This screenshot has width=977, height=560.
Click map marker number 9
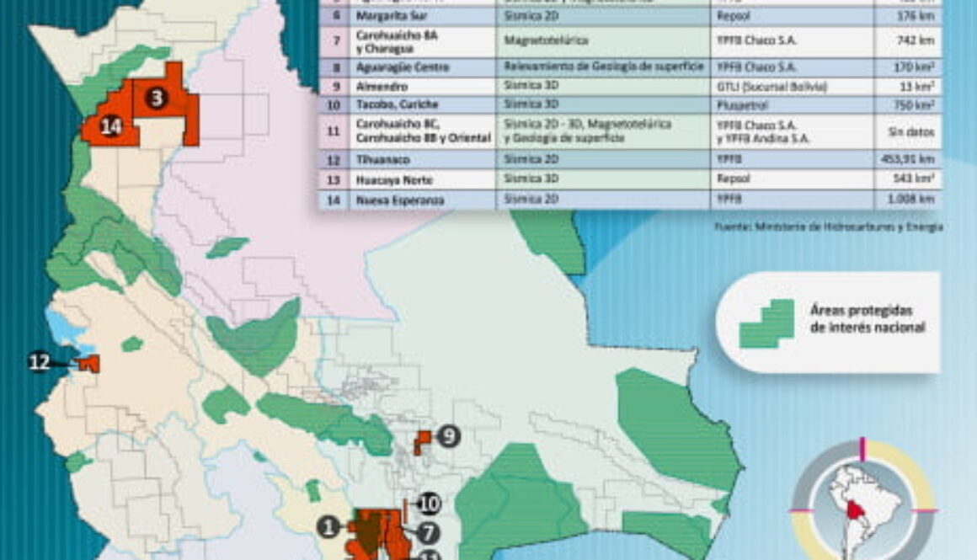(x=449, y=437)
